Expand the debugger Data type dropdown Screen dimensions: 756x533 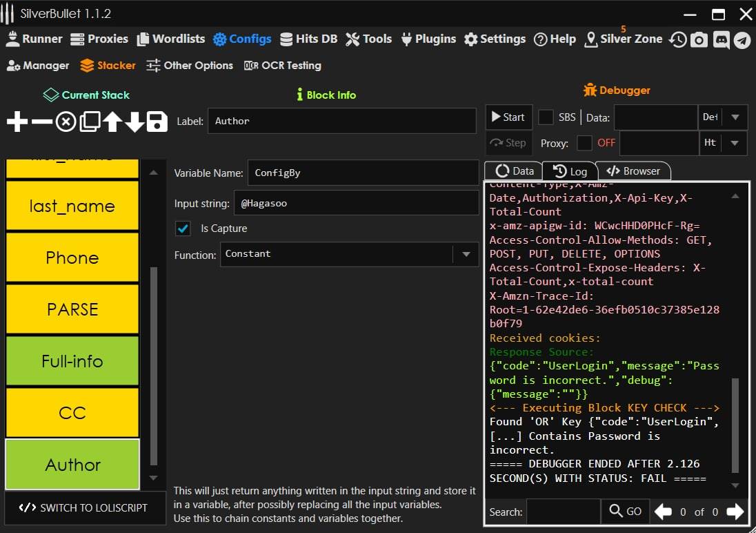(x=735, y=117)
